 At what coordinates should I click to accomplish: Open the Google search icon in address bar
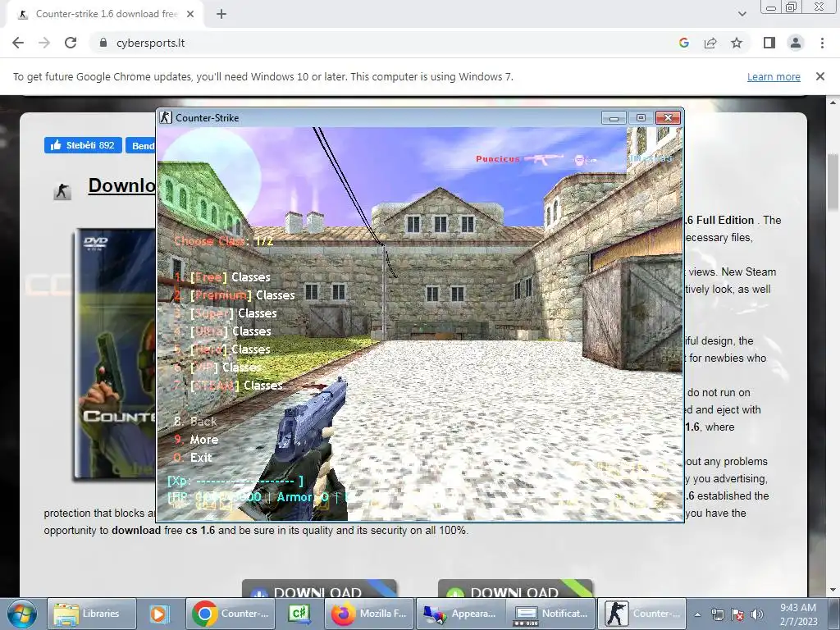(683, 43)
